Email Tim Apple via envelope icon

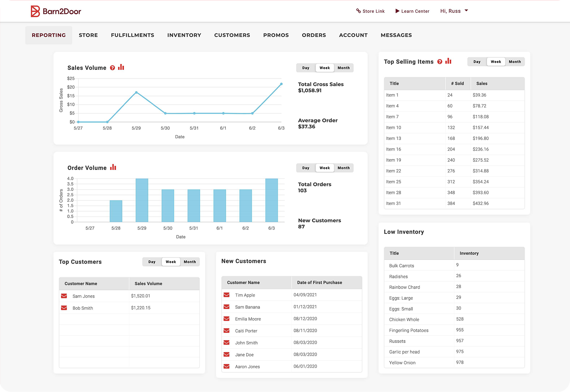[226, 295]
